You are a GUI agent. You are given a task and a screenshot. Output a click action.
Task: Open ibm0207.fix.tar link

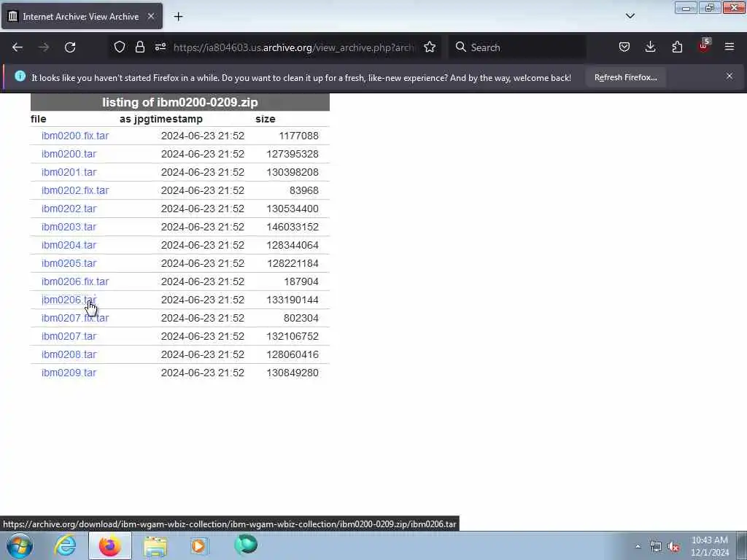pos(75,318)
